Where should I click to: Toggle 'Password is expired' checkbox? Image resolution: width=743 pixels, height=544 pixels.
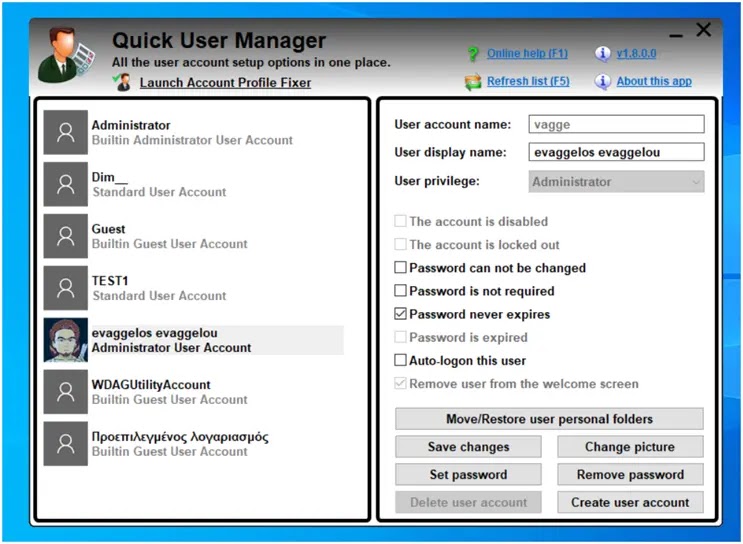(400, 337)
